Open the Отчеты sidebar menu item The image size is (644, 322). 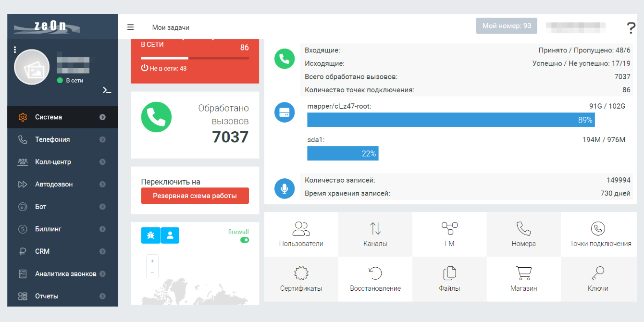(62, 296)
